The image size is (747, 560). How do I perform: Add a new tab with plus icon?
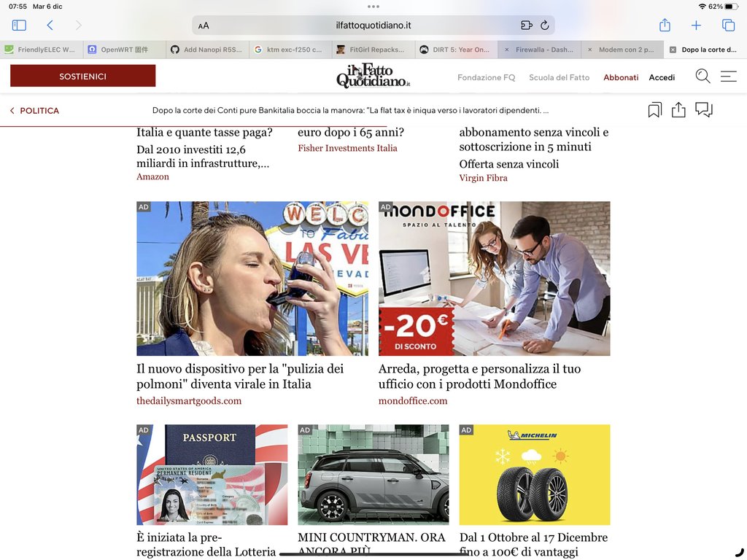(696, 26)
